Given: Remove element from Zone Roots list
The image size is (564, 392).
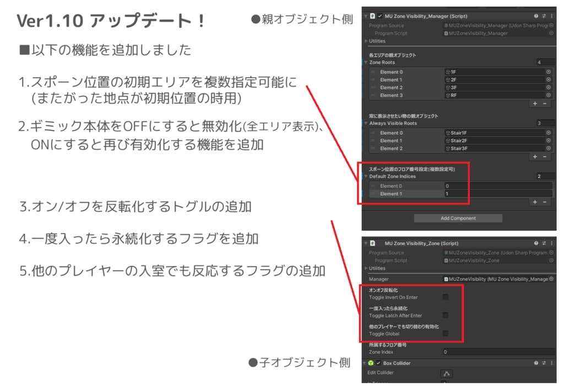Looking at the screenshot, I should tap(545, 104).
